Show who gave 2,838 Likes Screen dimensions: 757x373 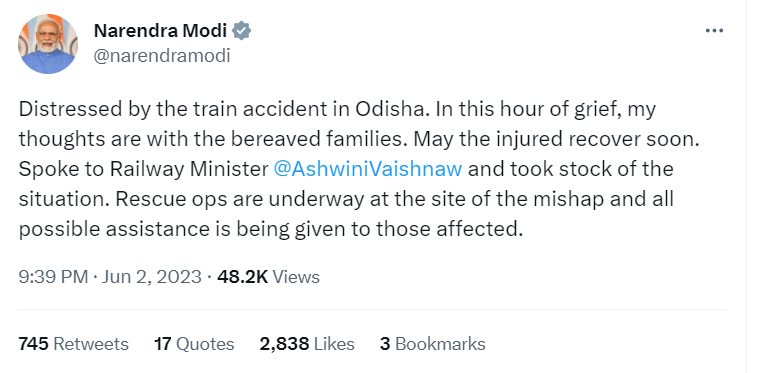[307, 344]
